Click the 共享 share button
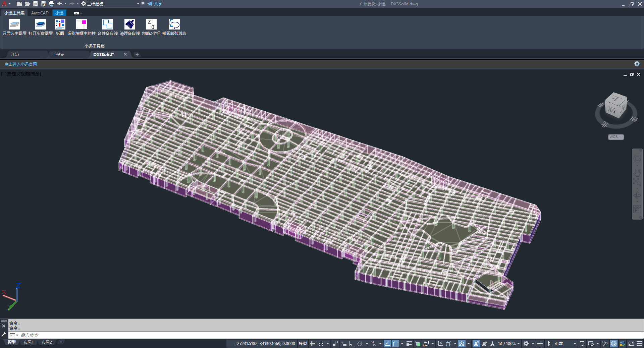The image size is (644, 348). tap(155, 4)
